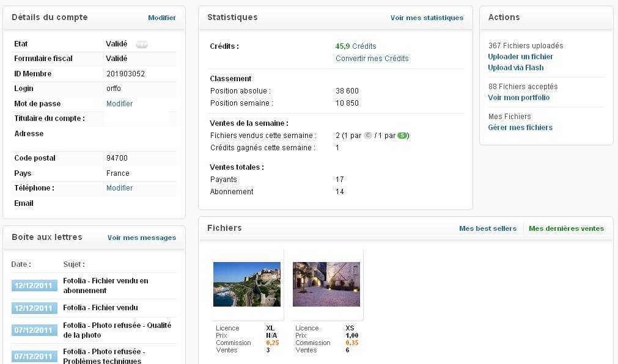
Task: Open message 'Fichier vendu en abonnement'
Action: coord(105,285)
